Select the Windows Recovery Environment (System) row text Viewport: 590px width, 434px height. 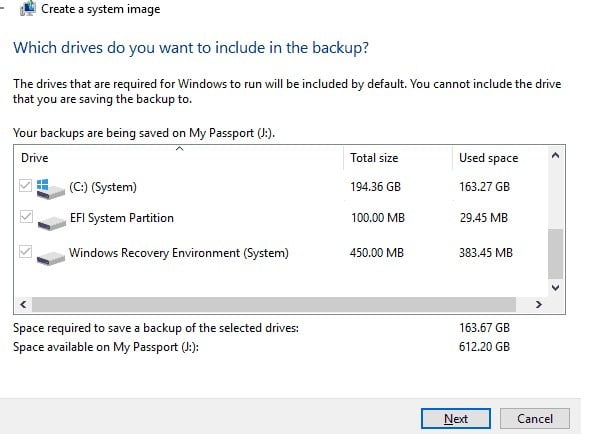coord(179,253)
